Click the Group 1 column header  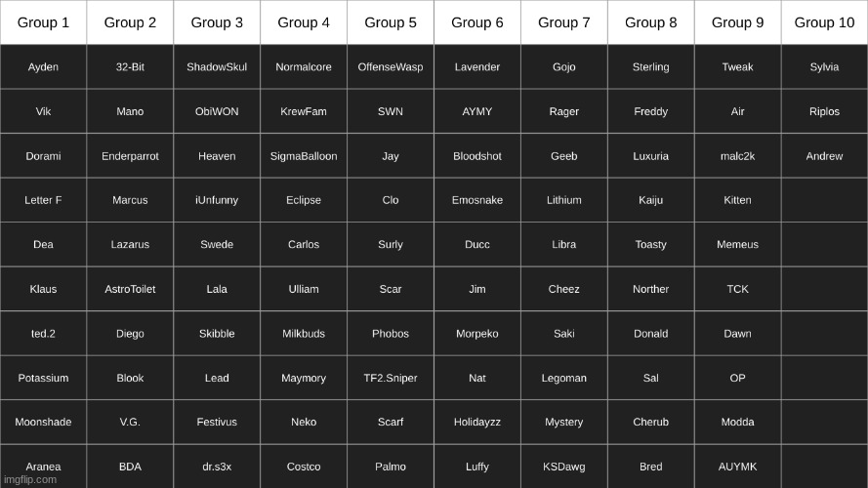43,22
